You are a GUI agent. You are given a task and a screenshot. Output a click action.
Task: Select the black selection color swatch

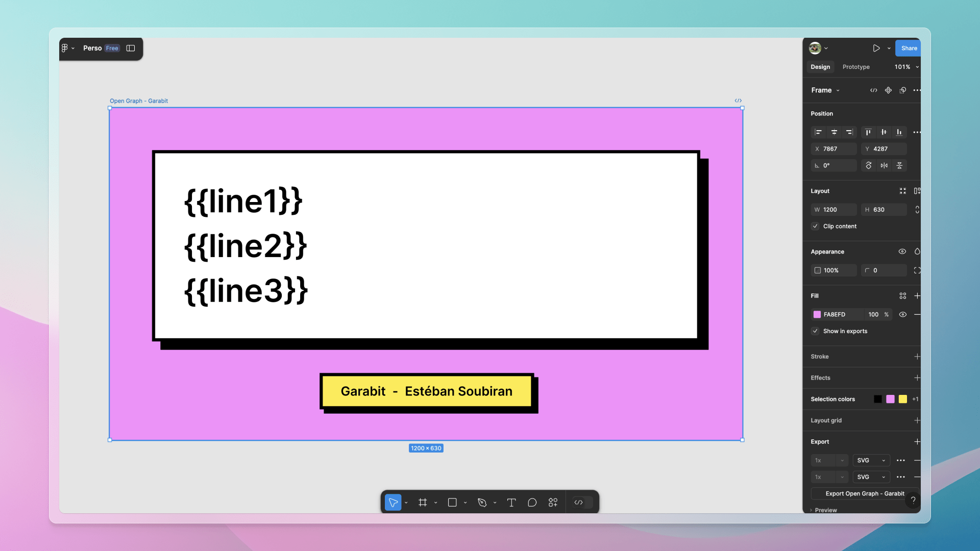pyautogui.click(x=878, y=399)
